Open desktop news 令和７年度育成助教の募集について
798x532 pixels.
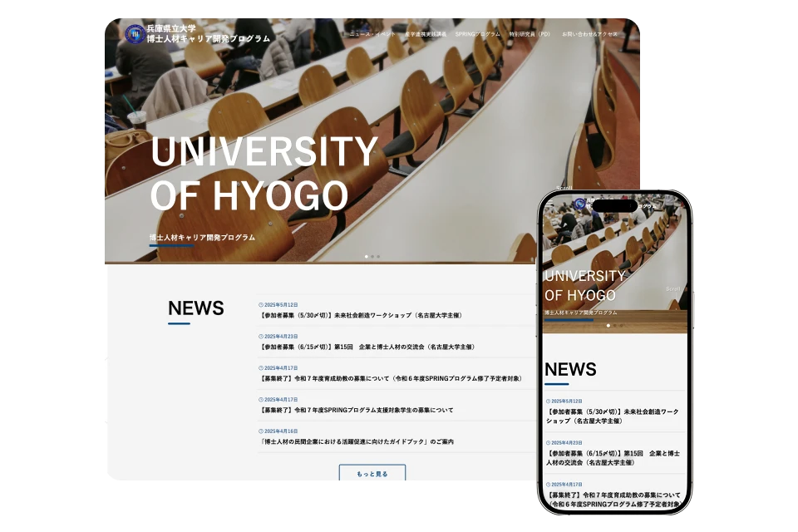pyautogui.click(x=392, y=378)
